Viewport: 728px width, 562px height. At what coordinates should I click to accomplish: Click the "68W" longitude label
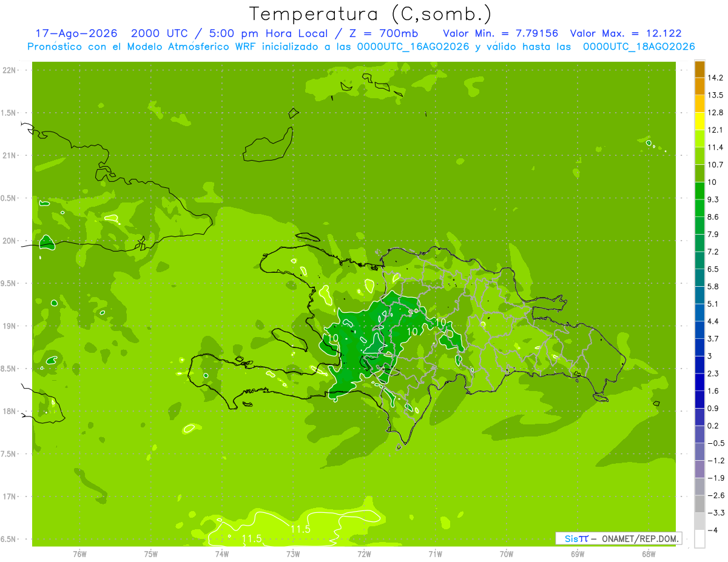pos(649,554)
